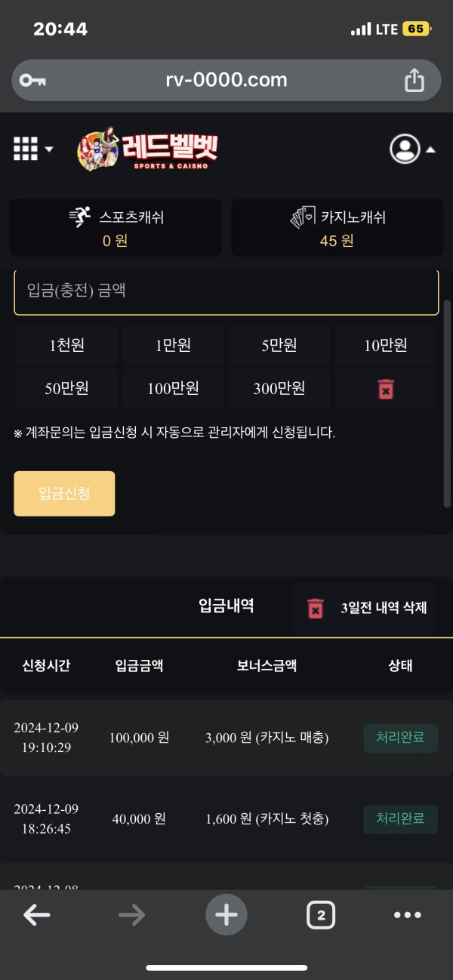This screenshot has height=980, width=453.
Task: Click the user profile icon
Action: [x=406, y=149]
